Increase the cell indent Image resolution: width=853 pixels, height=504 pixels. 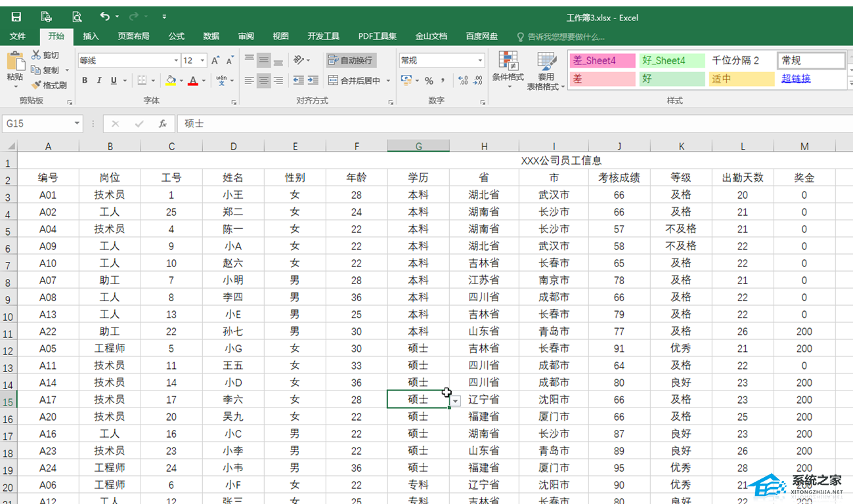pyautogui.click(x=313, y=81)
